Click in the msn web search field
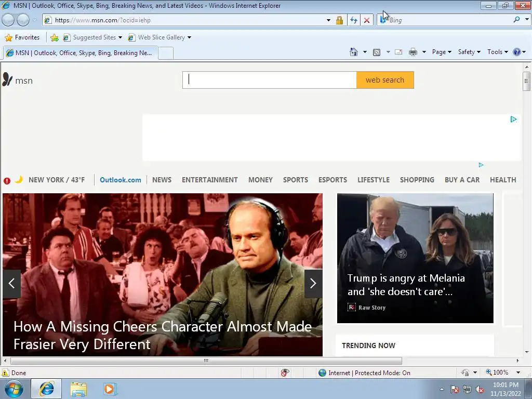This screenshot has width=532, height=399. [x=270, y=80]
